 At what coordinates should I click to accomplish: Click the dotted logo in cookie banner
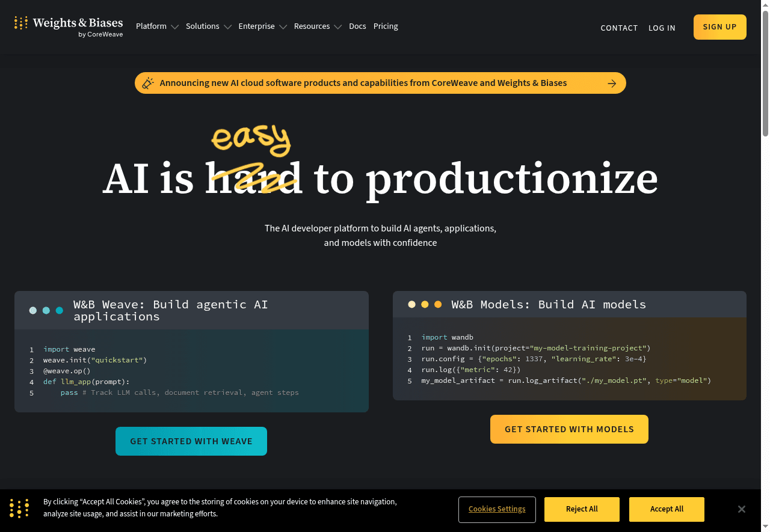19,509
